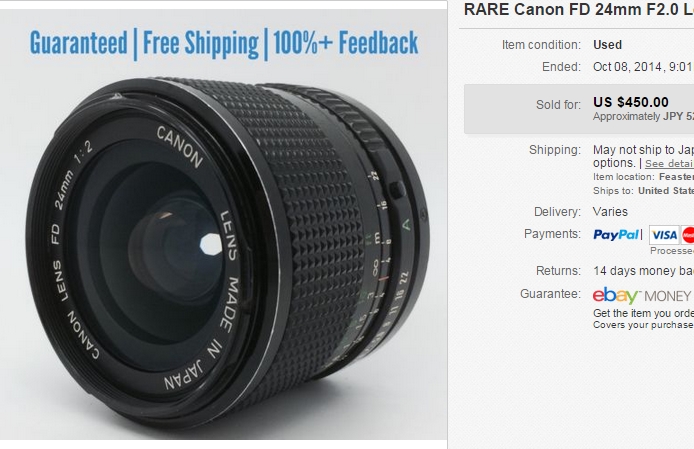Open the Shipping 'See details' link

coord(669,163)
